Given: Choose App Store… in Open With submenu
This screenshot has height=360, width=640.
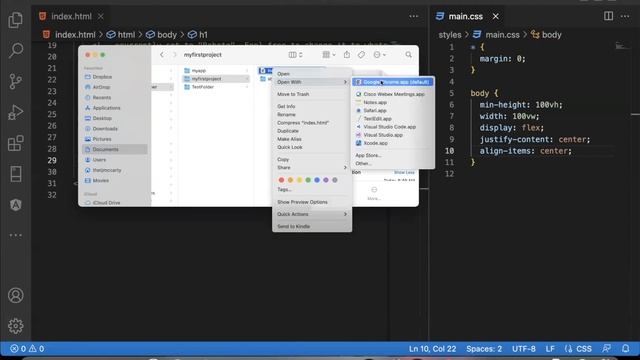Looking at the screenshot, I should pyautogui.click(x=368, y=156).
